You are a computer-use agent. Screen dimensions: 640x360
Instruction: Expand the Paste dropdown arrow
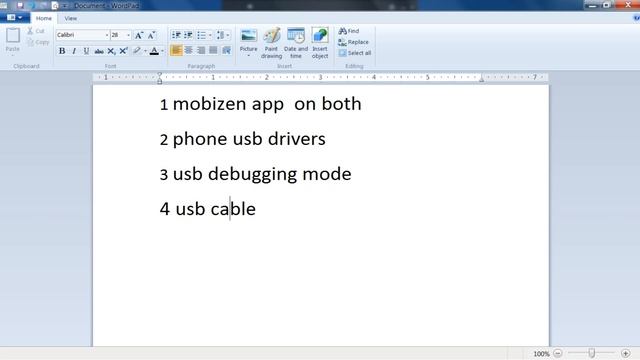13,55
